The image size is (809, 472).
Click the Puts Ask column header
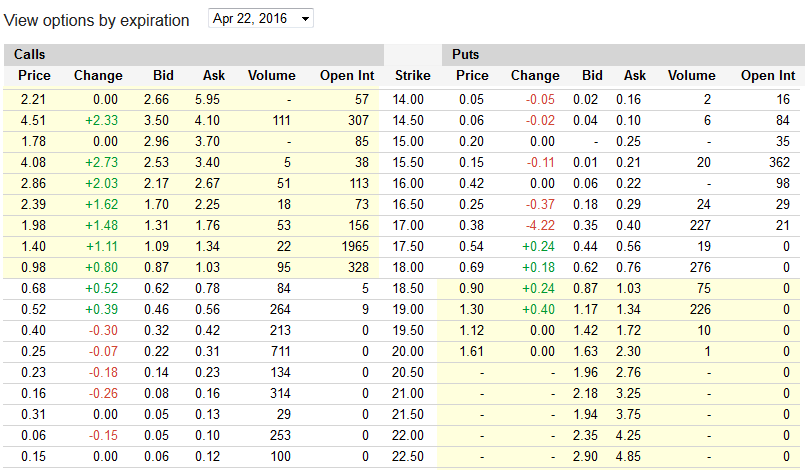pyautogui.click(x=635, y=76)
